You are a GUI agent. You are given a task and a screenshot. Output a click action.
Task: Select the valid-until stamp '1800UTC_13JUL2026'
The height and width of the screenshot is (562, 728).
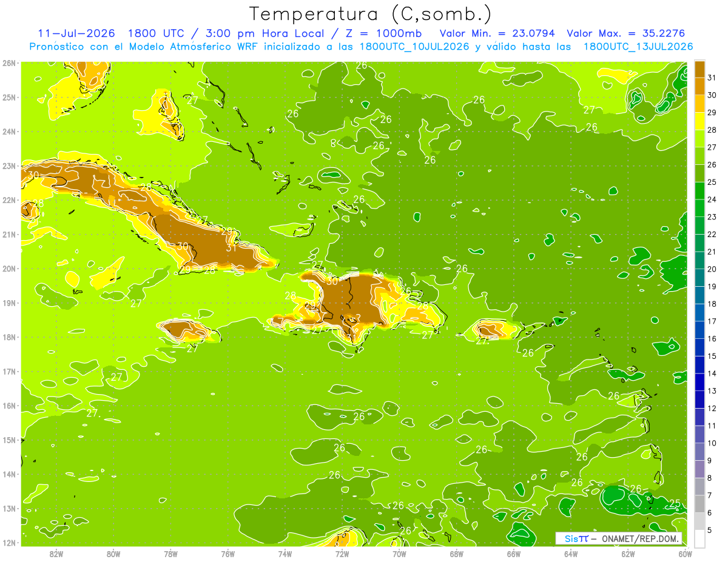click(x=638, y=47)
